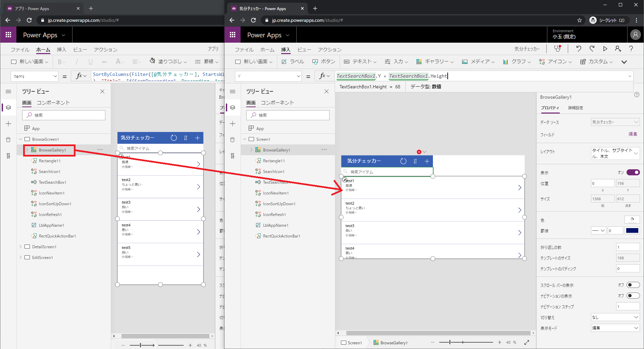Open Help question mark in toolbar
Screen dimensions: 644x349
[631, 49]
